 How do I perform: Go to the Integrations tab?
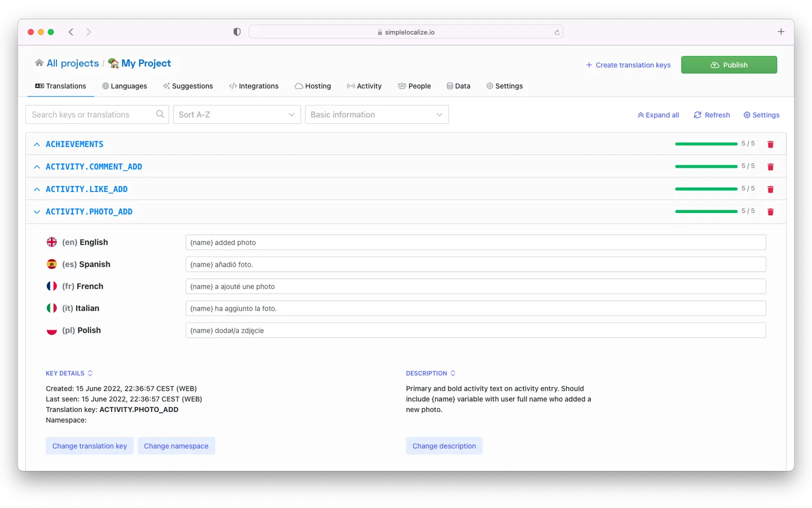tap(254, 86)
